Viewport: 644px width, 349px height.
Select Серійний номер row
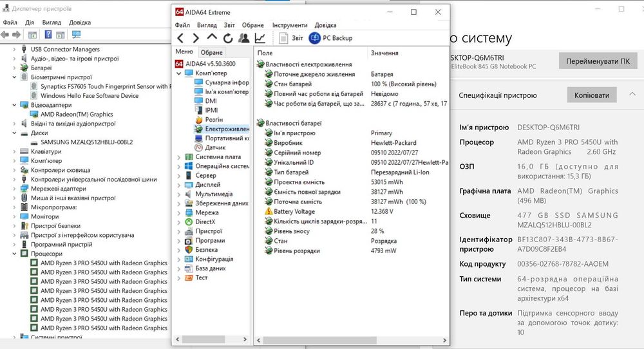pyautogui.click(x=351, y=153)
